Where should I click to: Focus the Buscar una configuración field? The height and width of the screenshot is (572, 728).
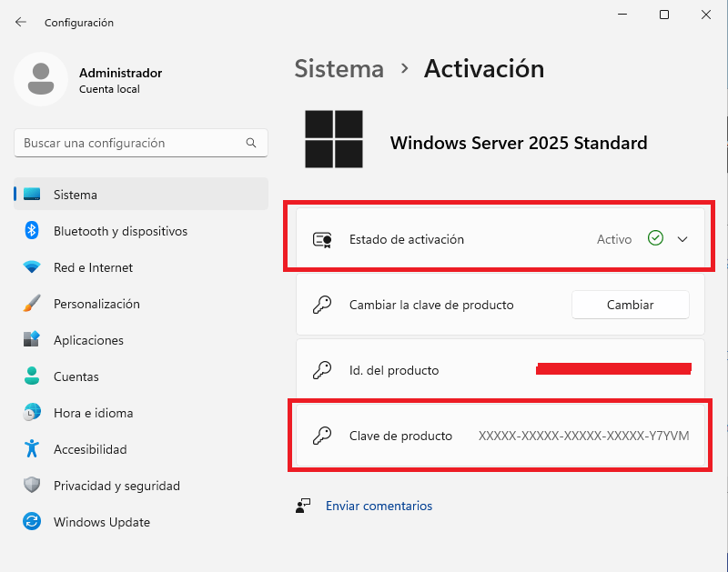click(x=141, y=143)
